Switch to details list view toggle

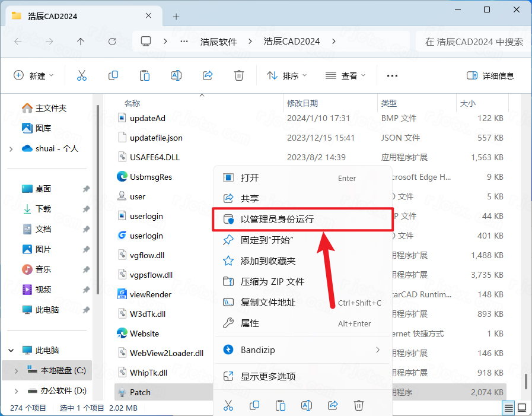coord(508,408)
